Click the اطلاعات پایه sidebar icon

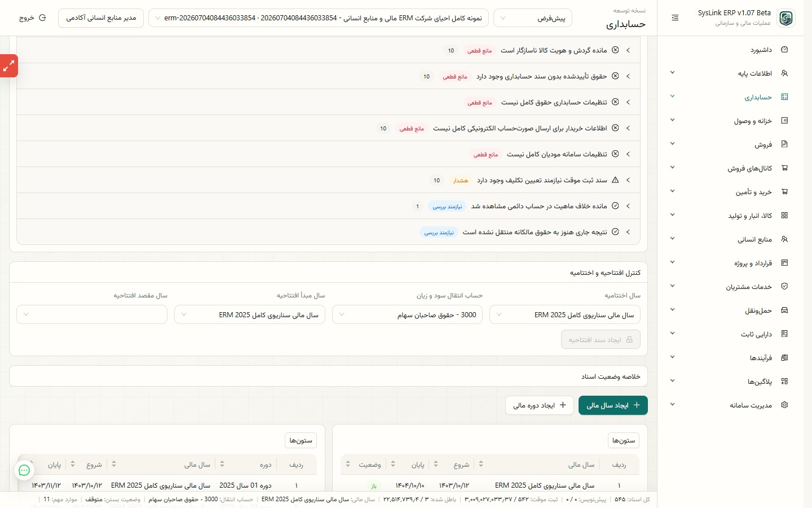point(784,73)
